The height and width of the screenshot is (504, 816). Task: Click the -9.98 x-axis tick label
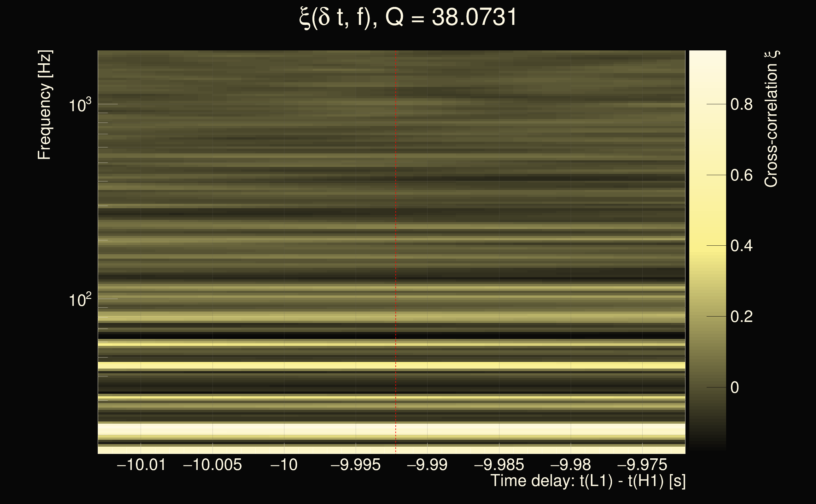570,465
